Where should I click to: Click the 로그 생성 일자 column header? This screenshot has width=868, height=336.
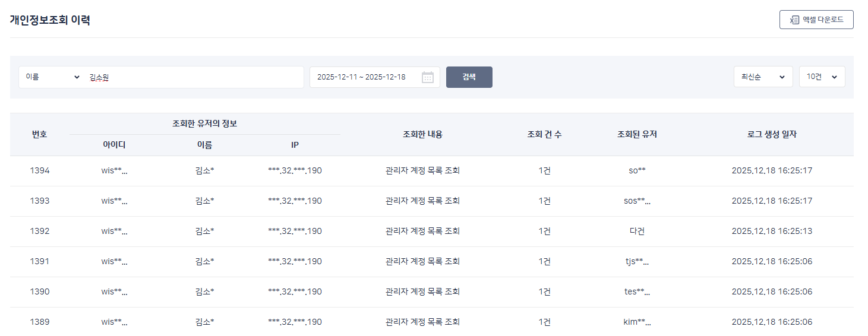coord(772,134)
